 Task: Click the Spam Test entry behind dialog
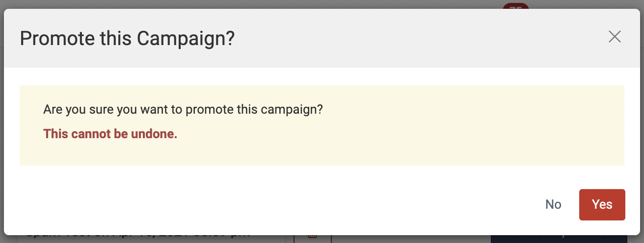(x=138, y=237)
